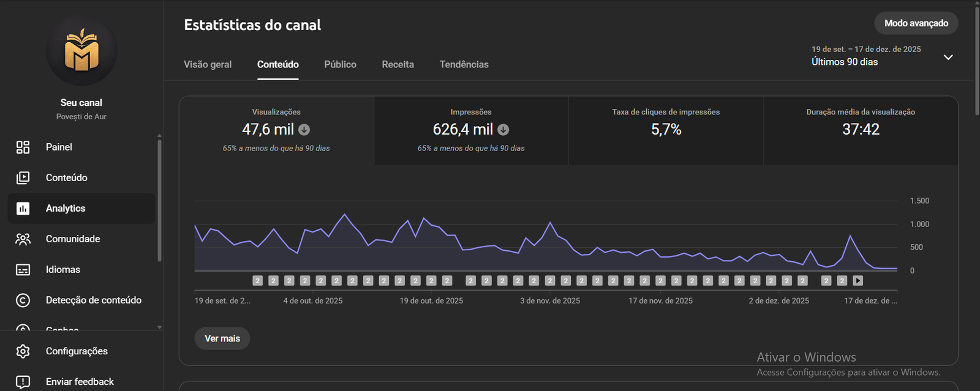The height and width of the screenshot is (391, 980).
Task: Select the Duração média da visualização card
Action: [x=861, y=130]
